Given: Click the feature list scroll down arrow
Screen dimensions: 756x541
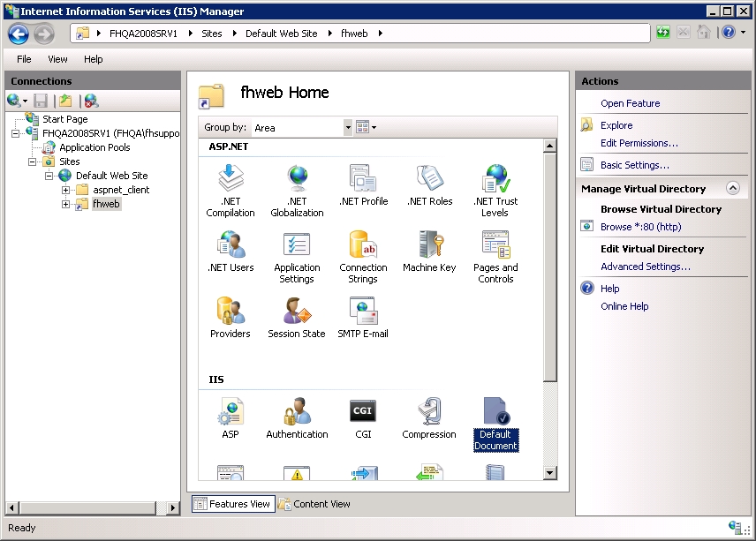Looking at the screenshot, I should click(549, 473).
